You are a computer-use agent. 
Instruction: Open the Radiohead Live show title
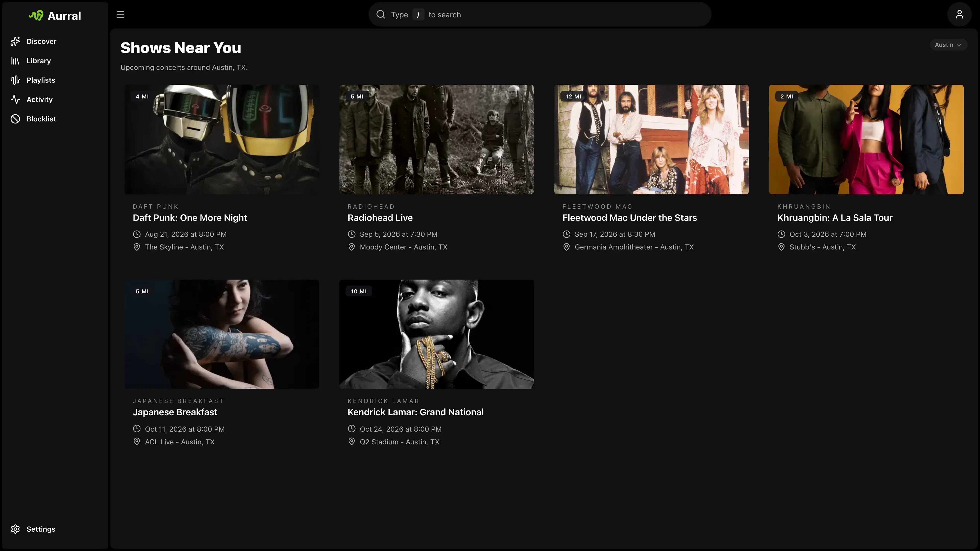380,218
